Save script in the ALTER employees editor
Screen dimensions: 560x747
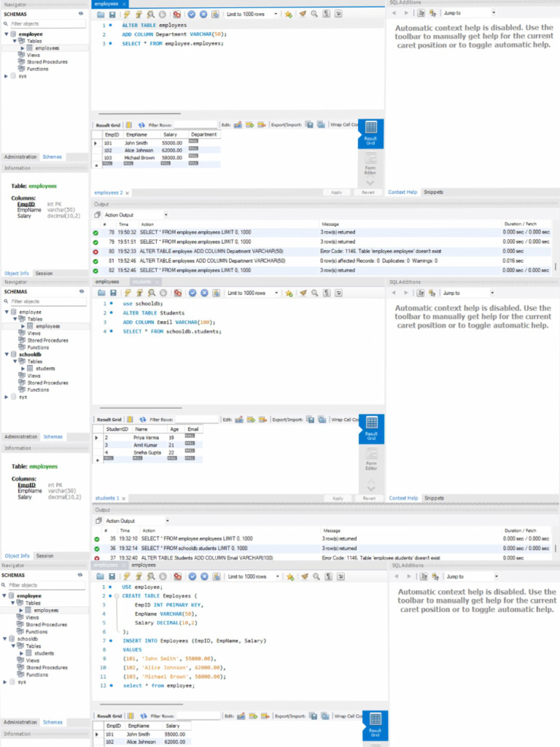112,15
